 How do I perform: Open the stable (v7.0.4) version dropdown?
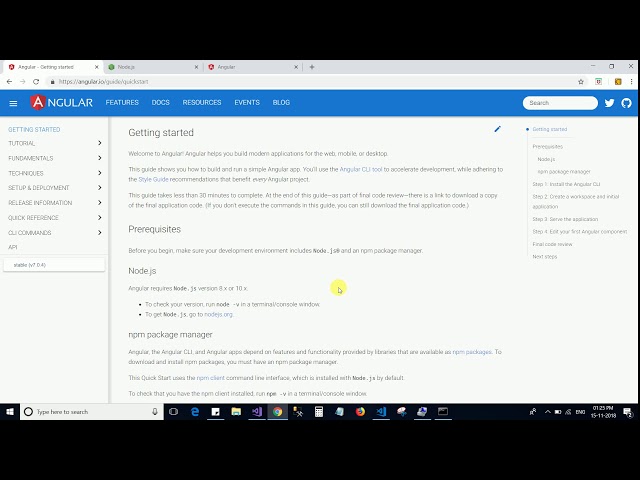(x=54, y=265)
